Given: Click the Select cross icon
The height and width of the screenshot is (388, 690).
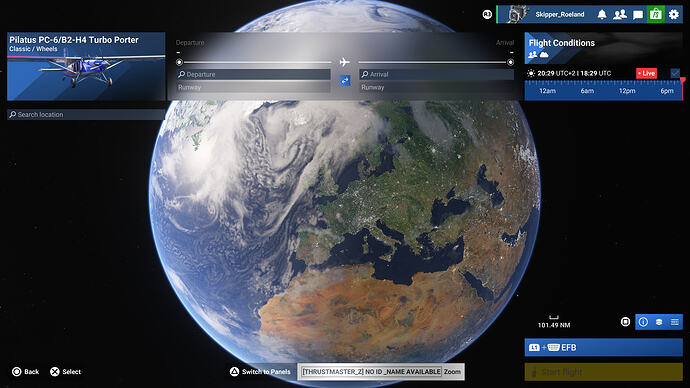Looking at the screenshot, I should click(55, 372).
